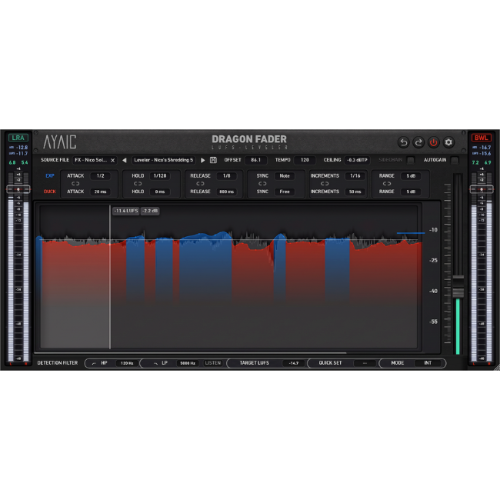Viewport: 500px width, 500px height.
Task: Go to the previous preset arrow
Action: click(124, 160)
